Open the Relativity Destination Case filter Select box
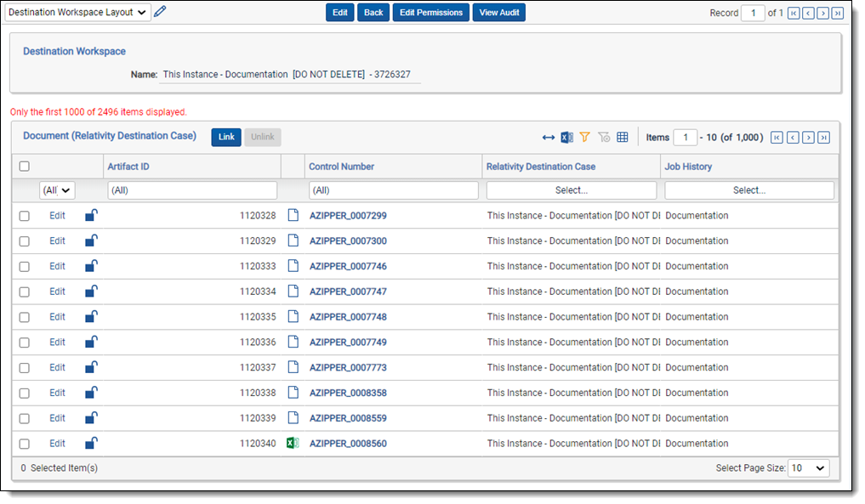865x504 pixels. click(571, 190)
